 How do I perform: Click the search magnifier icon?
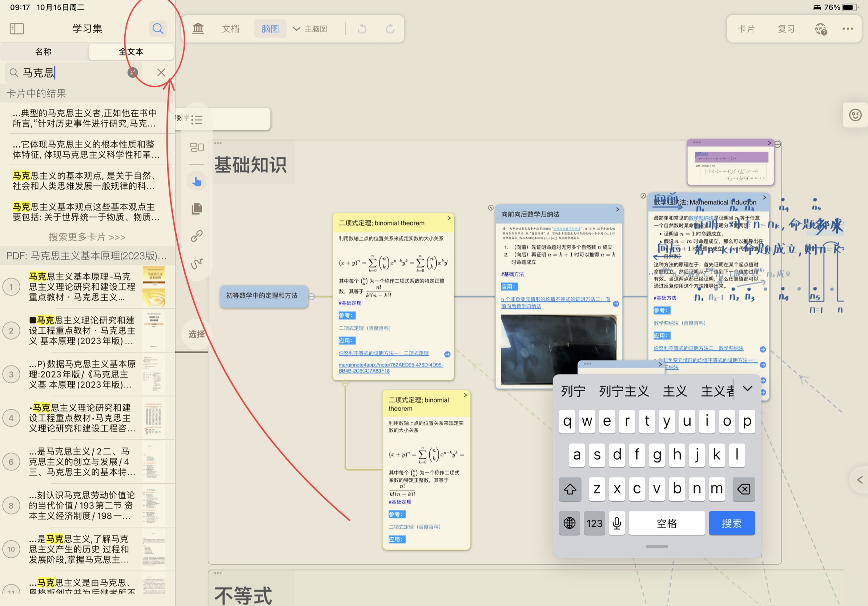coord(158,29)
